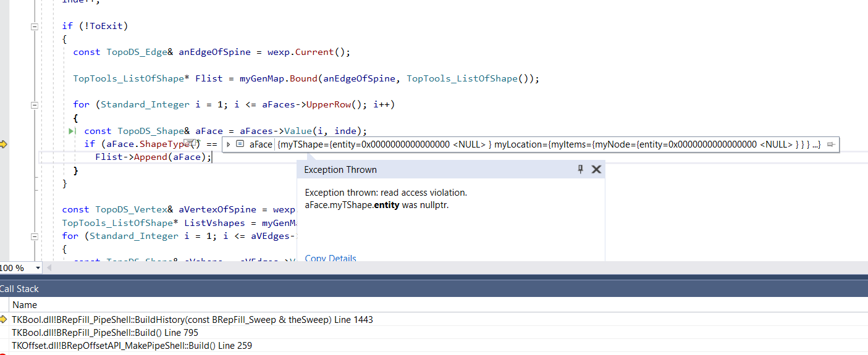The width and height of the screenshot is (868, 355).
Task: Close the Exception Thrown popup
Action: click(596, 169)
